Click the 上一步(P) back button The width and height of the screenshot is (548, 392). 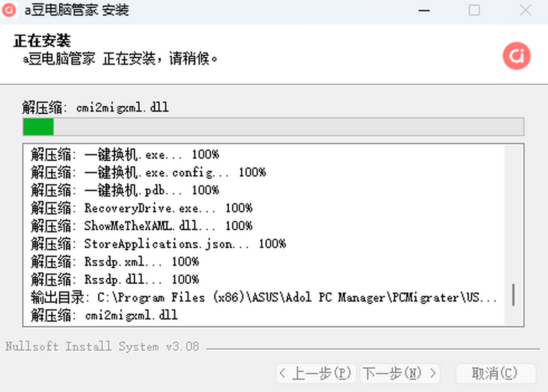coord(316,374)
